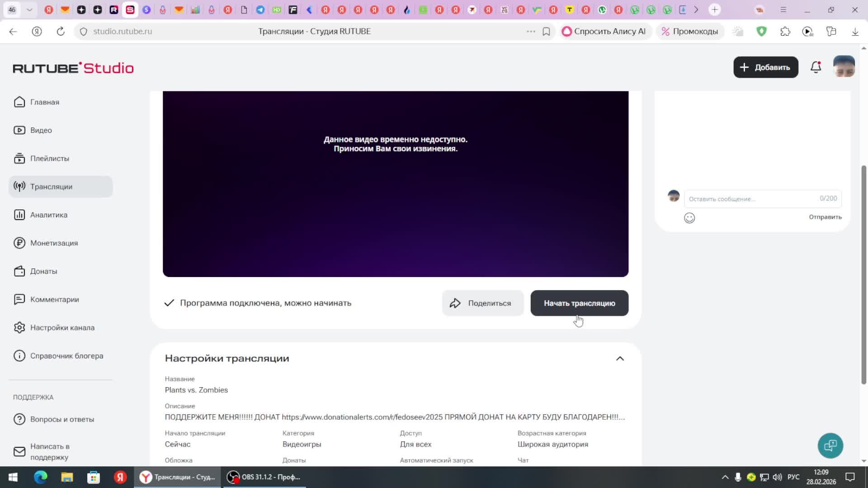Screen dimensions: 868x488
Task: Go to Монетизация in the sidebar
Action: [54, 243]
